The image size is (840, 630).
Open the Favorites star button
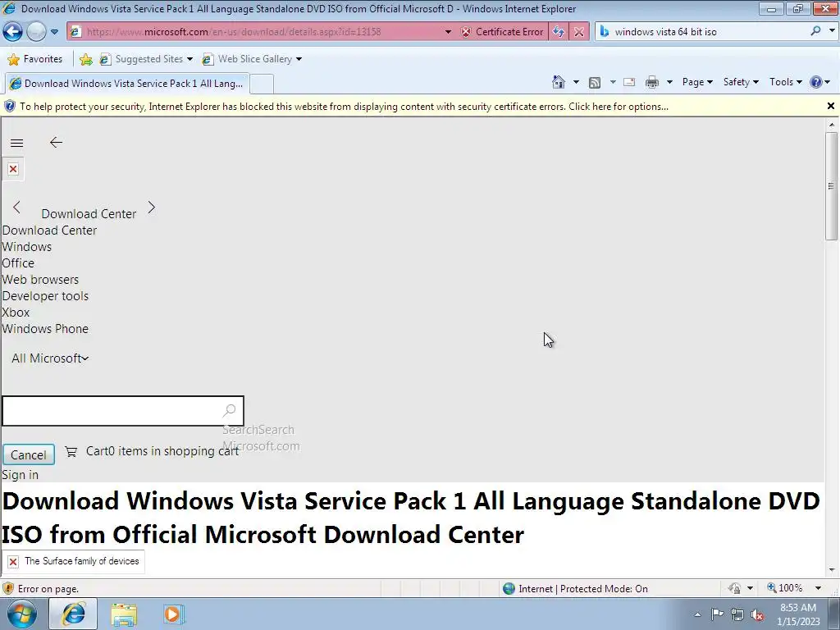(35, 59)
